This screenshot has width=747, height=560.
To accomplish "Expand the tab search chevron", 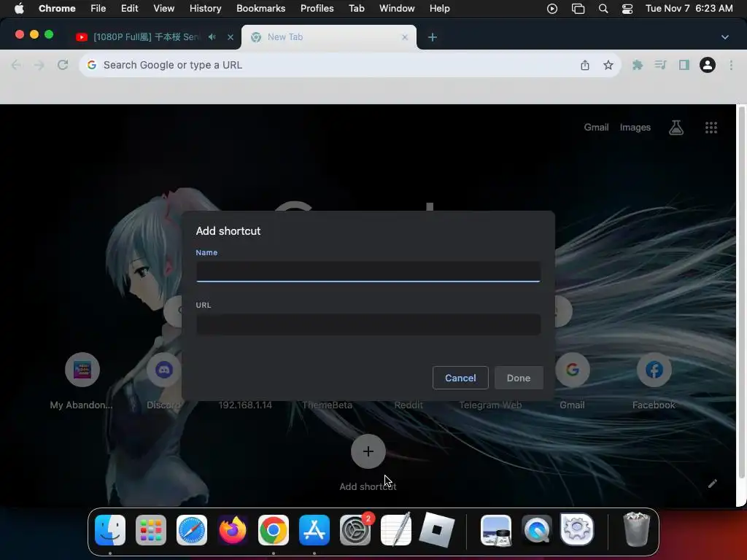I will tap(724, 37).
